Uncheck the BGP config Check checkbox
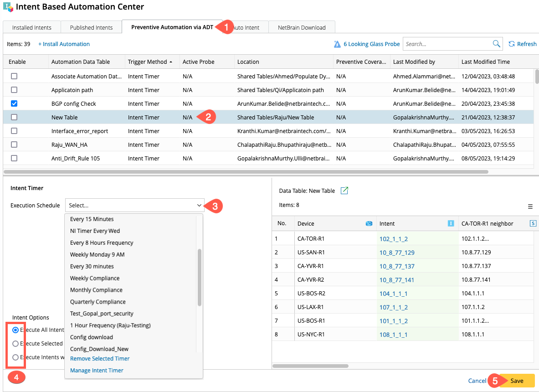 coord(14,103)
